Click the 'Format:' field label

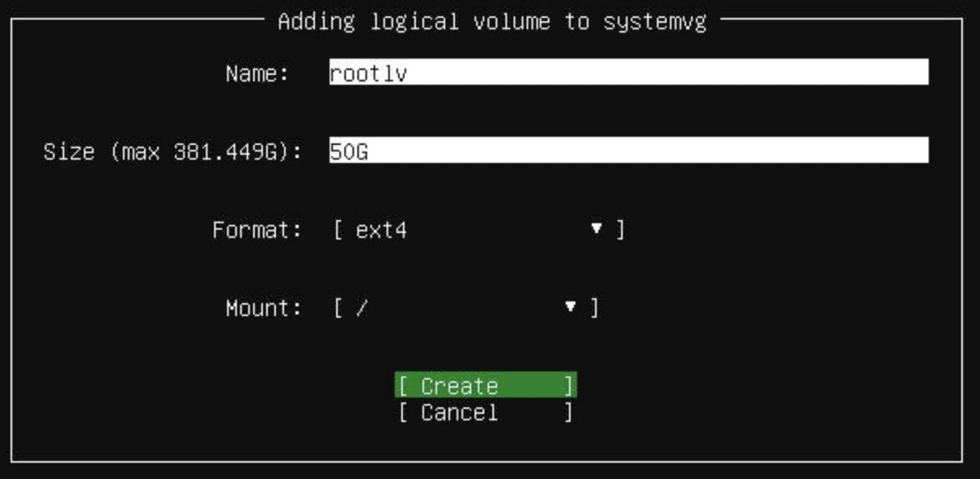click(256, 231)
